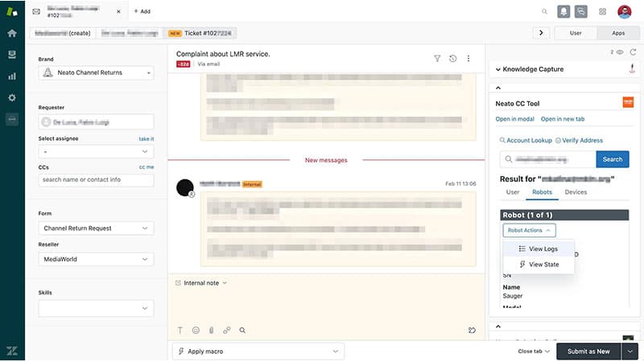The height and width of the screenshot is (362, 644).
Task: Click the internal note text area
Action: (326, 306)
